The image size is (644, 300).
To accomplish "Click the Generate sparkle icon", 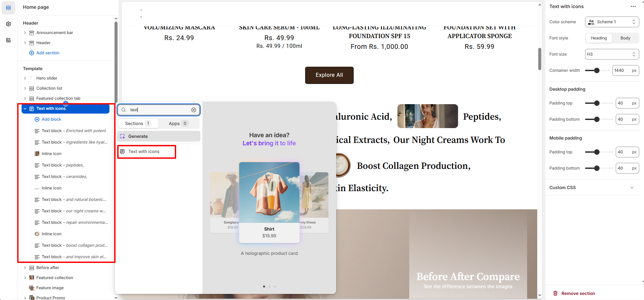I will pyautogui.click(x=123, y=137).
